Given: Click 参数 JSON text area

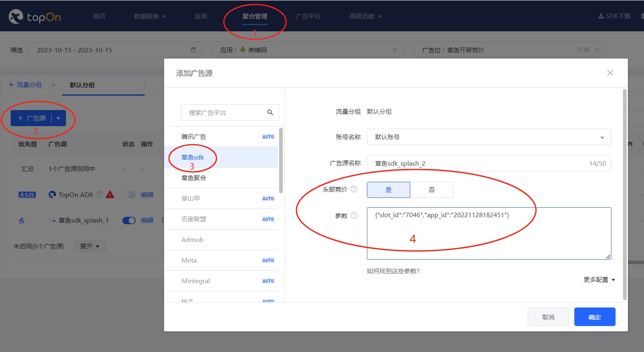Looking at the screenshot, I should pos(489,233).
